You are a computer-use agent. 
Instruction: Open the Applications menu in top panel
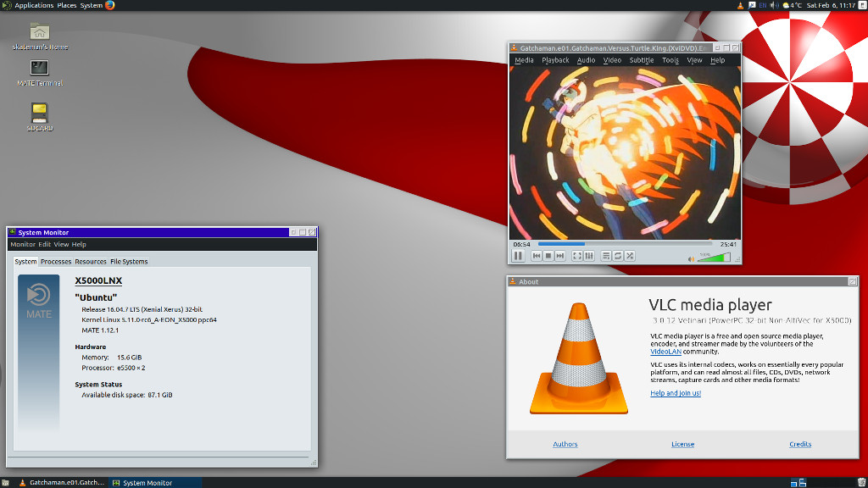pyautogui.click(x=34, y=5)
